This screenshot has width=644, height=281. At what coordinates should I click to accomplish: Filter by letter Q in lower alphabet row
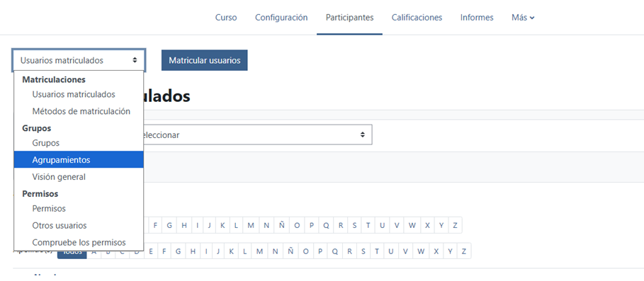(334, 251)
